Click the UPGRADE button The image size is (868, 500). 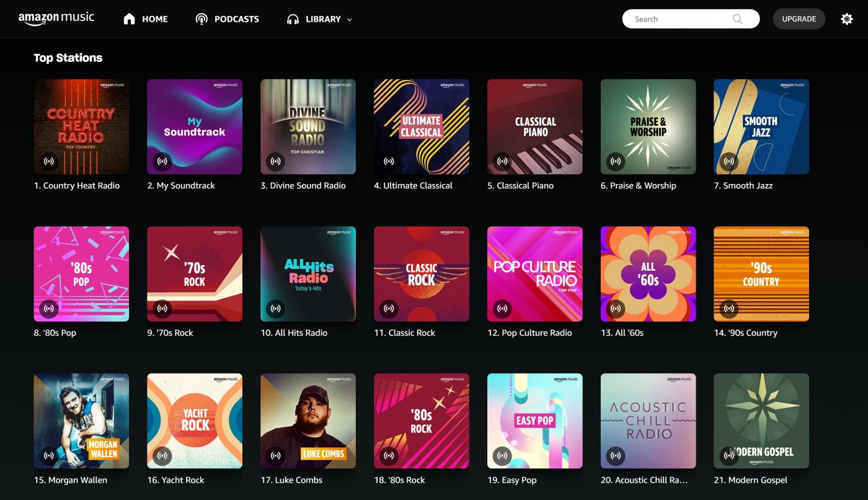click(799, 19)
